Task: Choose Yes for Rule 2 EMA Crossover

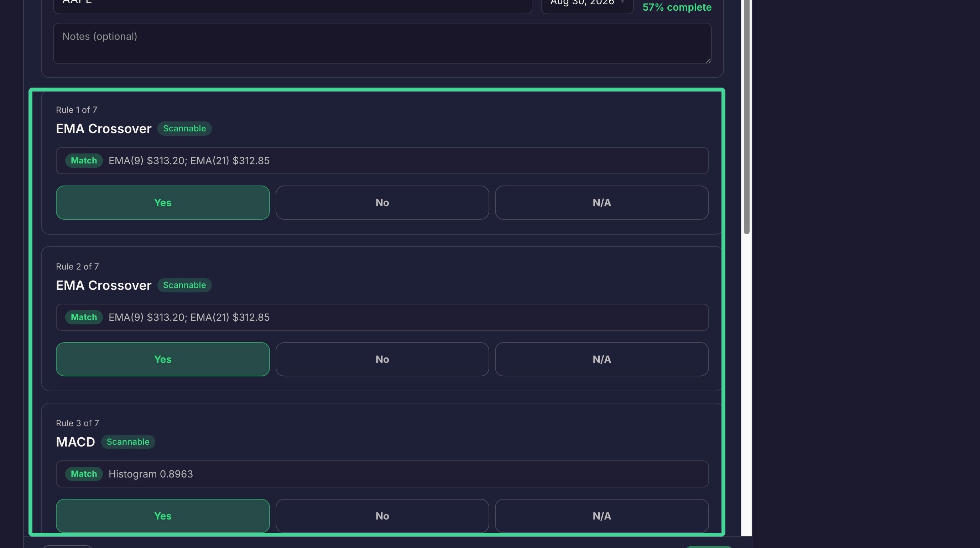Action: (x=162, y=359)
